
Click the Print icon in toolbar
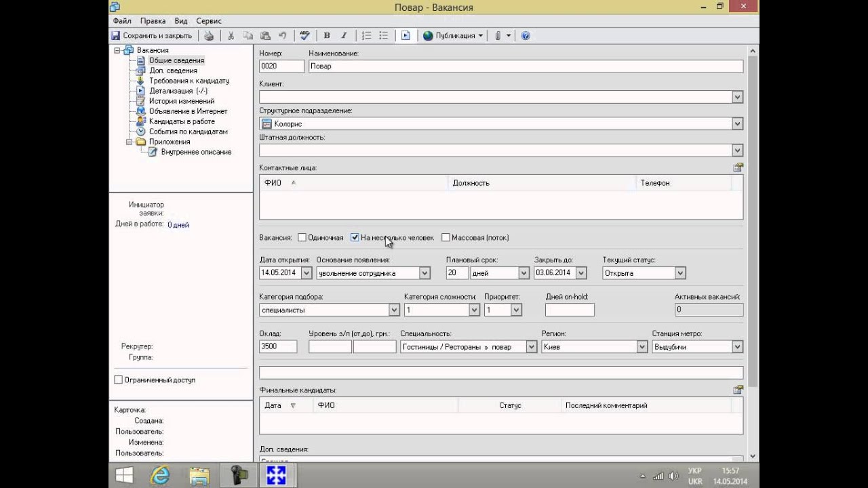click(x=210, y=36)
